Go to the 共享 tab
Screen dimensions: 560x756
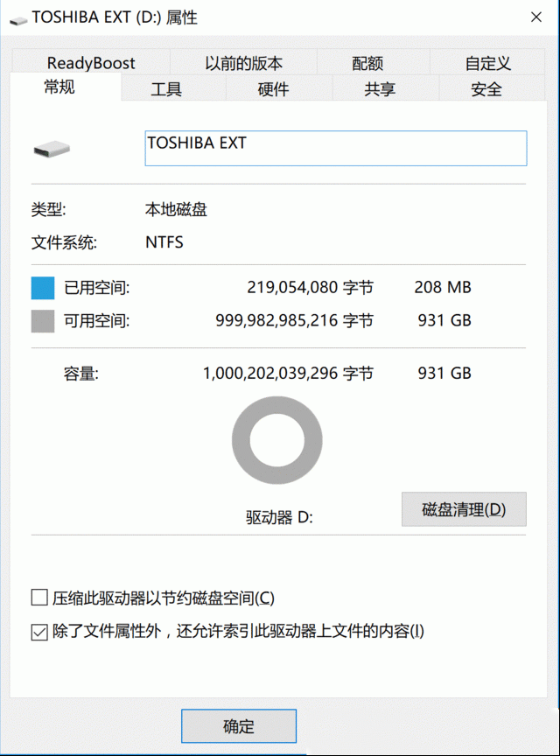[380, 88]
